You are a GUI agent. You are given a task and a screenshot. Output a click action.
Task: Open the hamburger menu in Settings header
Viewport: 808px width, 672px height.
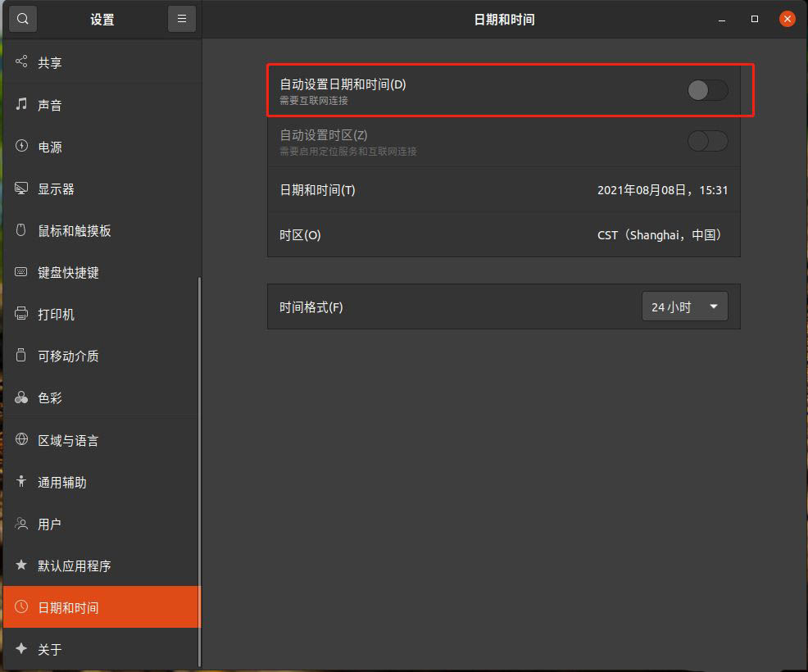(x=181, y=19)
